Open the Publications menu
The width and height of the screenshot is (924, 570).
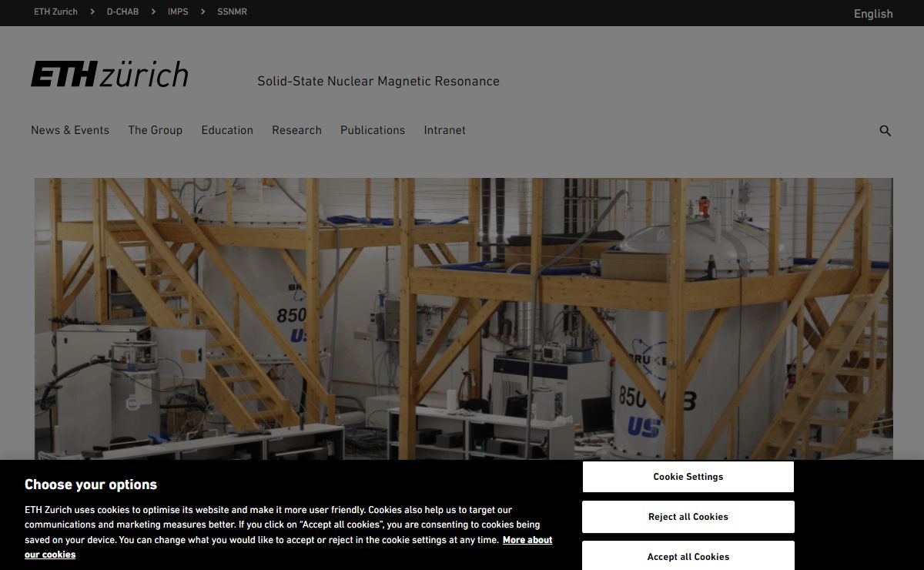tap(373, 130)
